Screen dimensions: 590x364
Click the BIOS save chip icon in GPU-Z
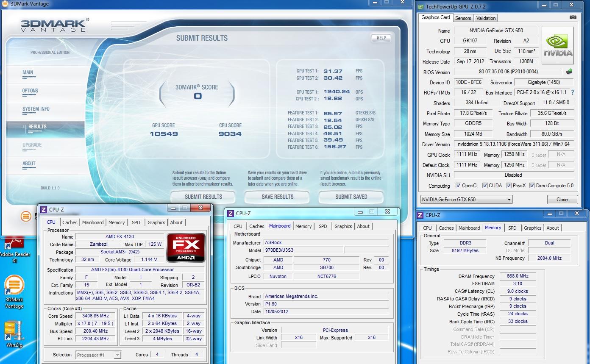click(569, 72)
